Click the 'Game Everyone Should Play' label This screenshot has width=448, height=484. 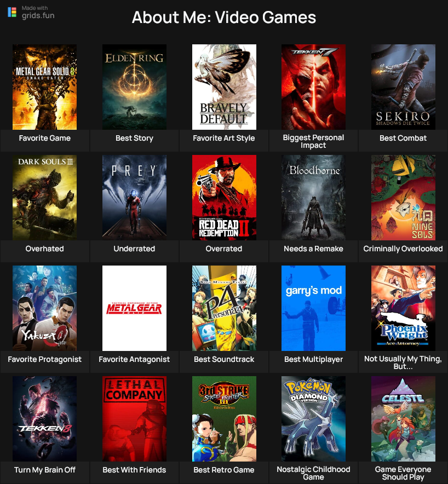pyautogui.click(x=403, y=473)
